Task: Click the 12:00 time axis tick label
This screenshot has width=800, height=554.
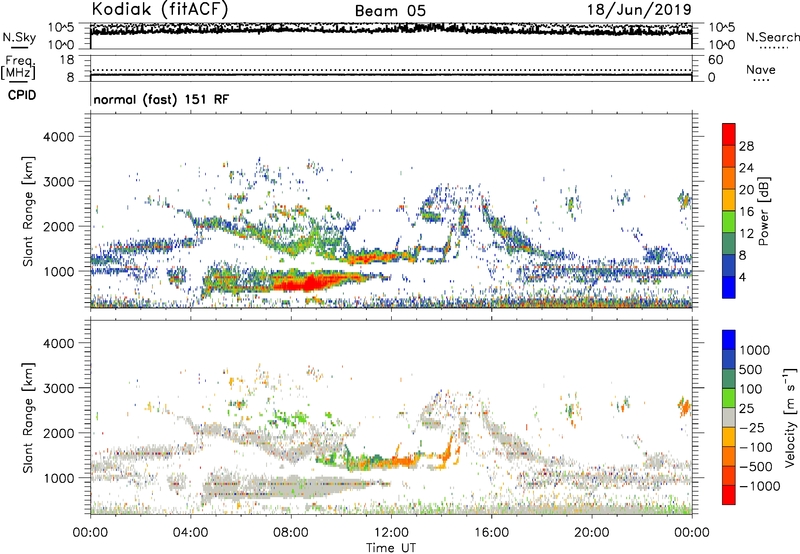Action: point(391,533)
